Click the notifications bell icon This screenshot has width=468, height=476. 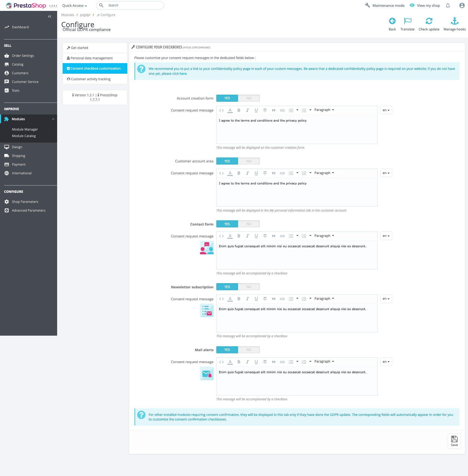(x=448, y=5)
